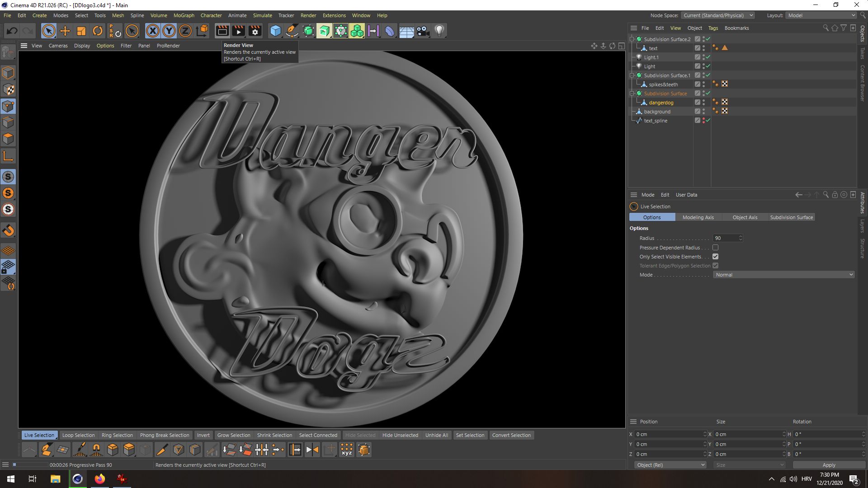Switch to the Modeling Axis tab
Image resolution: width=868 pixels, height=488 pixels.
[x=698, y=217]
